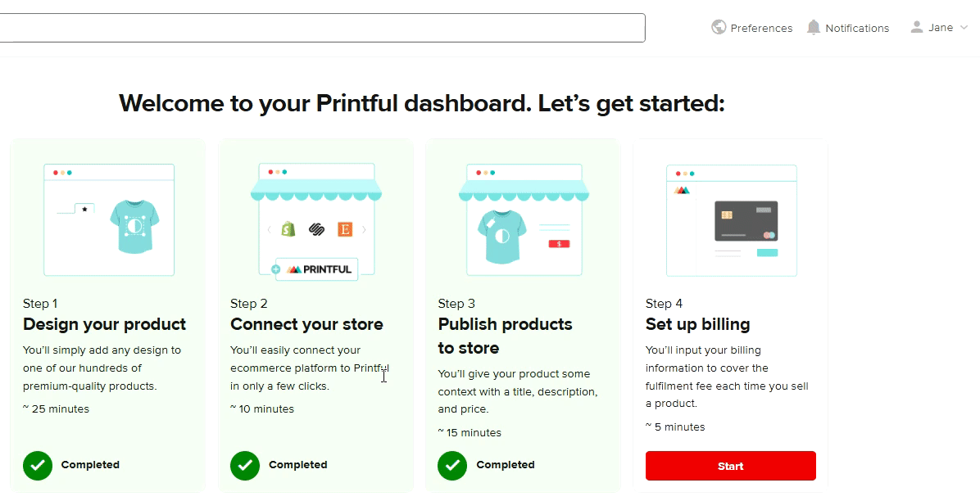Click the red Start button

click(731, 466)
